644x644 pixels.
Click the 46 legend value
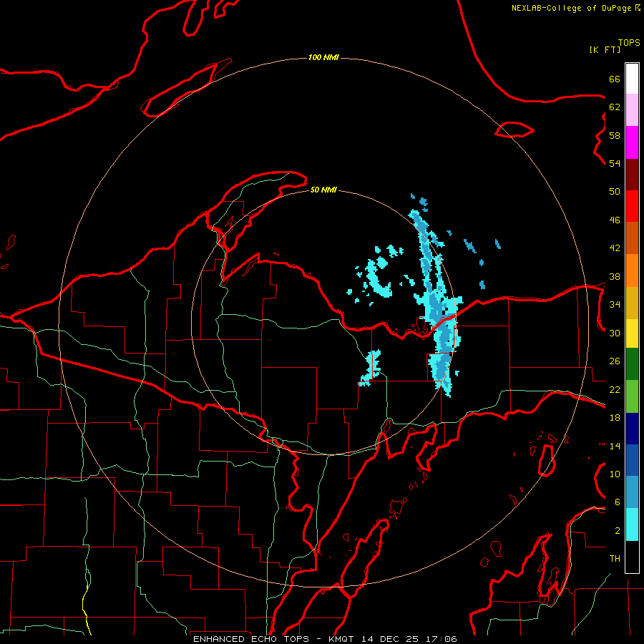[615, 220]
